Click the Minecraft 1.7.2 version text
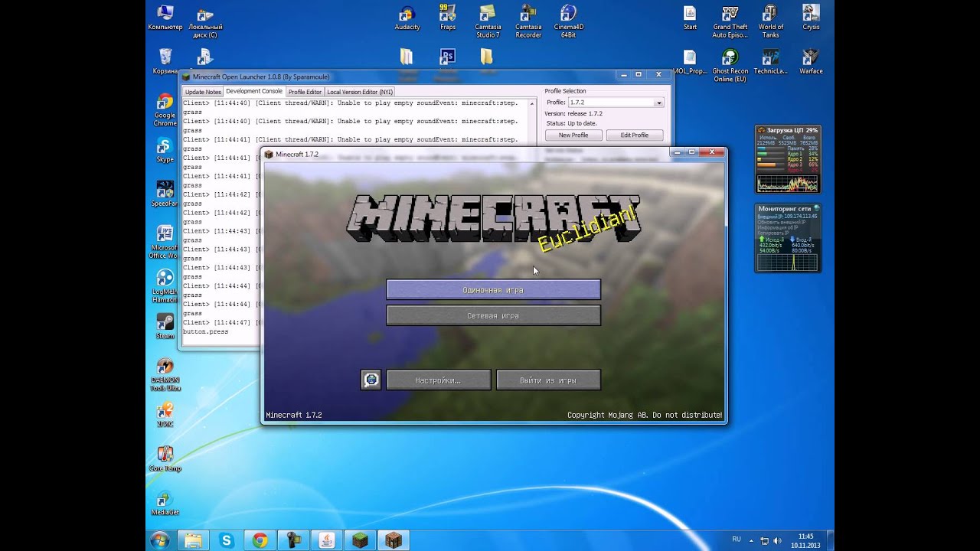The width and height of the screenshot is (980, 551). 294,415
